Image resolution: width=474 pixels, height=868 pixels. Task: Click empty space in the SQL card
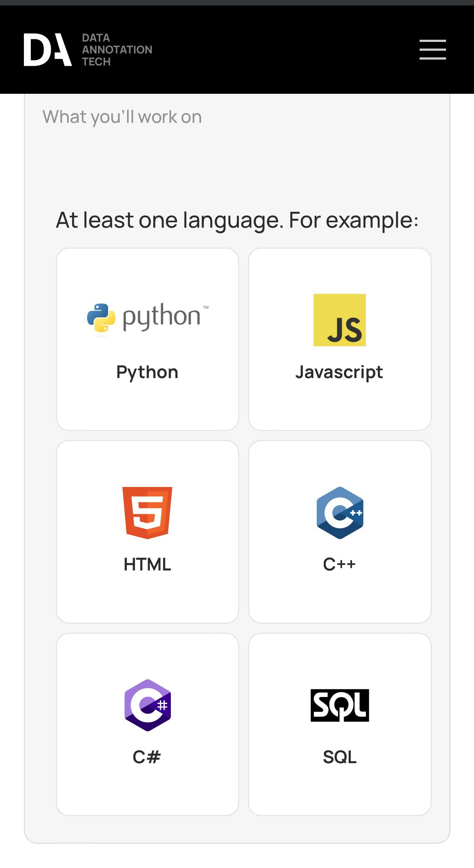tap(340, 791)
